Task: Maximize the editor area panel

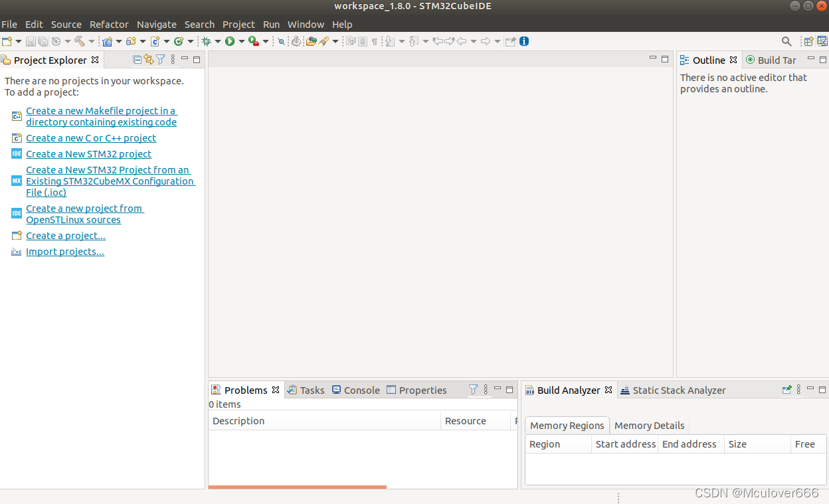Action: pyautogui.click(x=665, y=59)
